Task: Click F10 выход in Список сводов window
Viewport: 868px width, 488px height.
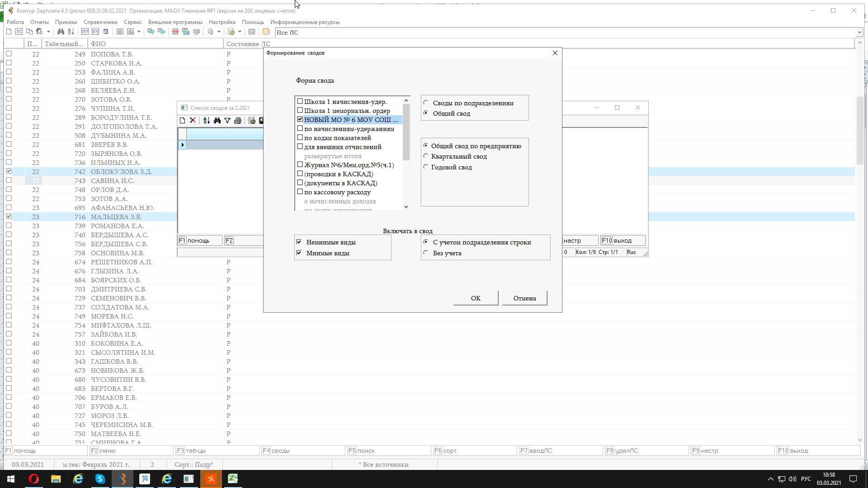Action: [623, 240]
